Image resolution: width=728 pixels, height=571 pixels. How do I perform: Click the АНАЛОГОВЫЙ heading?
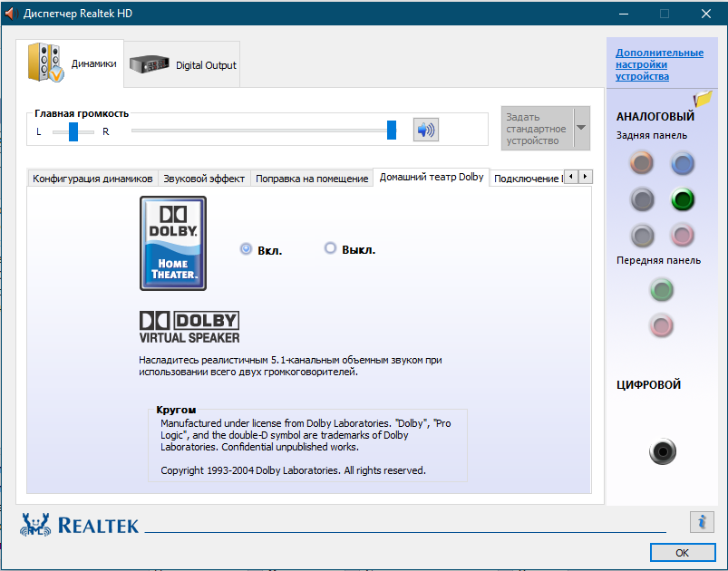[x=655, y=117]
